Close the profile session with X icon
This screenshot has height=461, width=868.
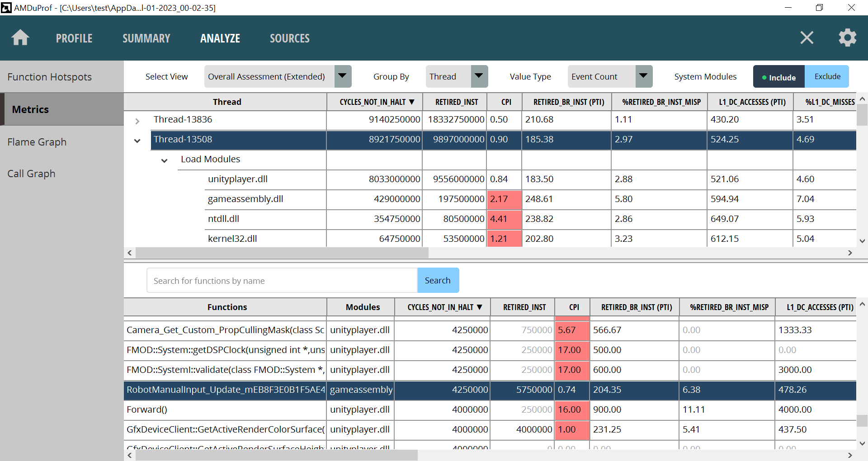tap(807, 38)
